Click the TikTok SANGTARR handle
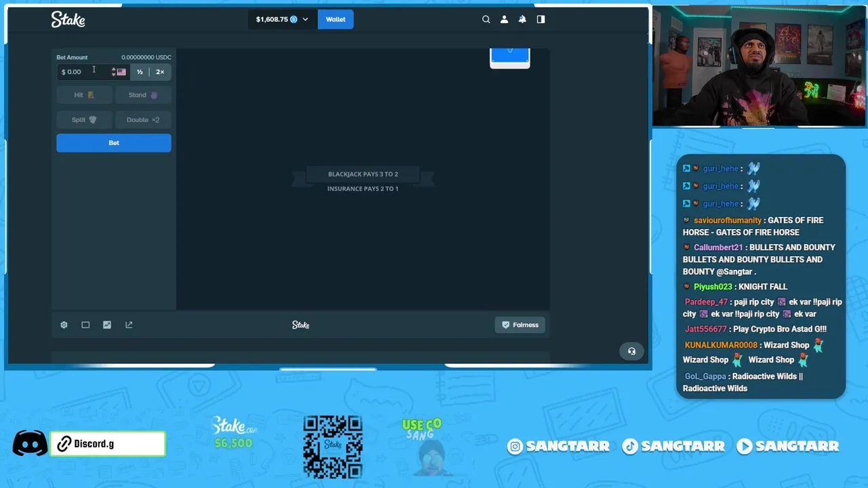 (674, 446)
